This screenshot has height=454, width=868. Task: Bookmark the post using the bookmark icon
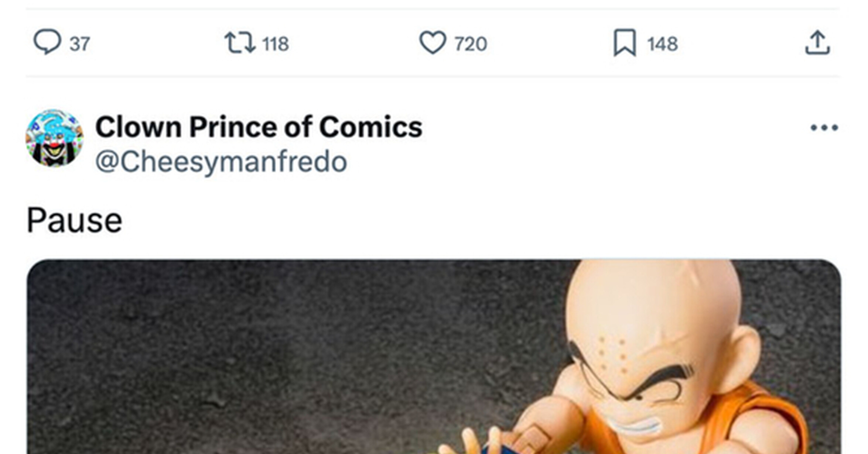[x=625, y=43]
